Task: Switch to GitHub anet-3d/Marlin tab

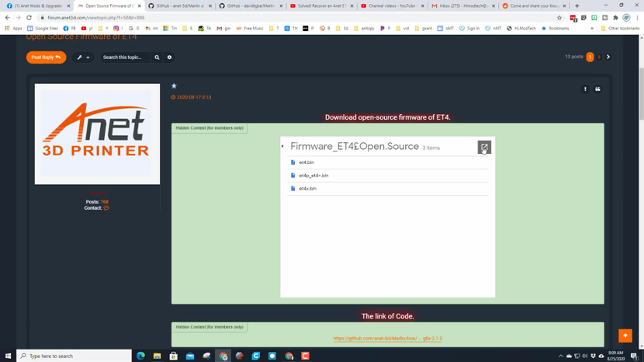Action: point(180,5)
